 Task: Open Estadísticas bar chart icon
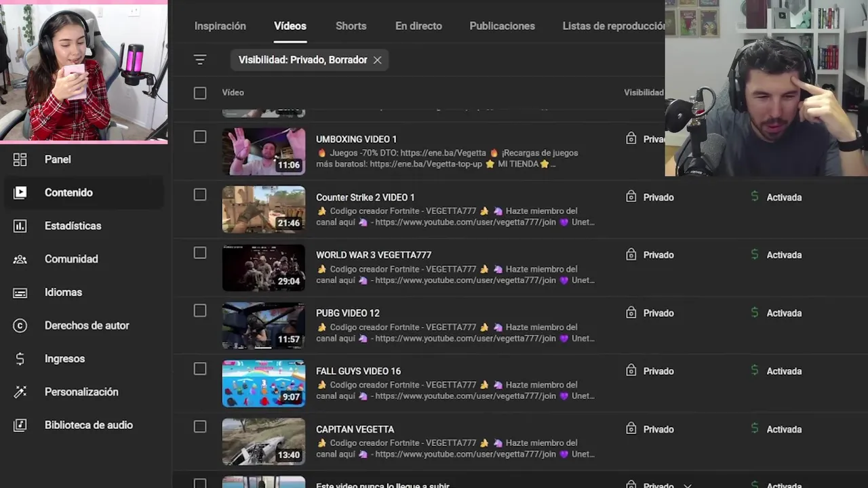tap(20, 226)
